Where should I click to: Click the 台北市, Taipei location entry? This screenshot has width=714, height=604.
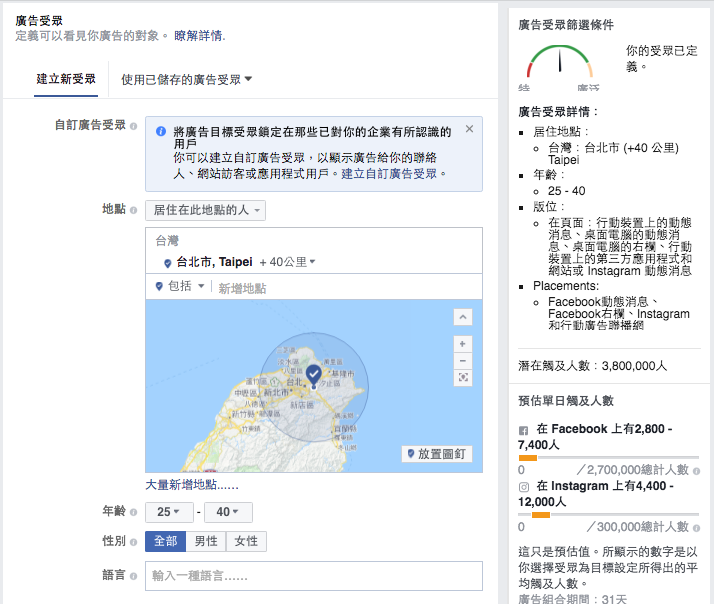pyautogui.click(x=214, y=262)
